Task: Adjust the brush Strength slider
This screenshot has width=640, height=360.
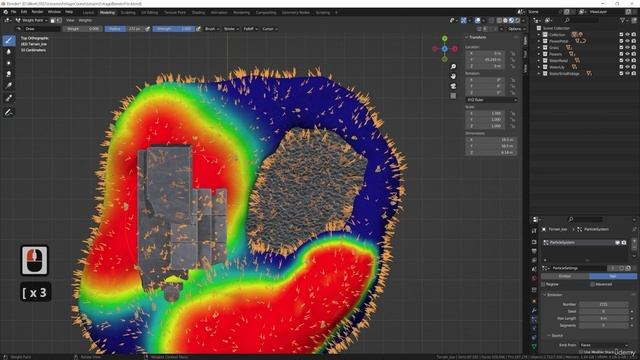Action: 174,29
